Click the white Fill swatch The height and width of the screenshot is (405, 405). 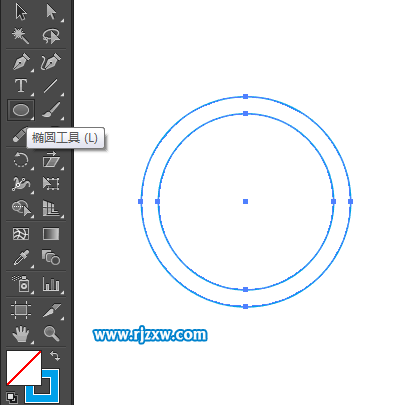[x=24, y=368]
